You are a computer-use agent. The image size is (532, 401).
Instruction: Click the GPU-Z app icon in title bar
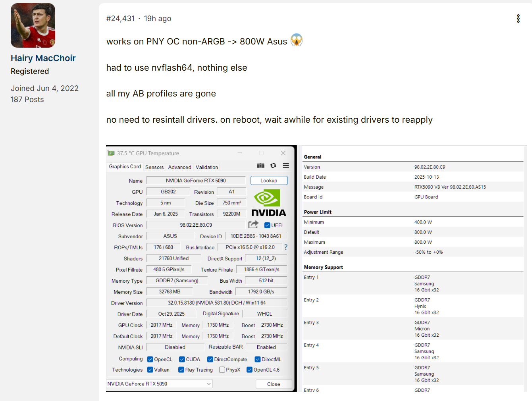click(111, 153)
